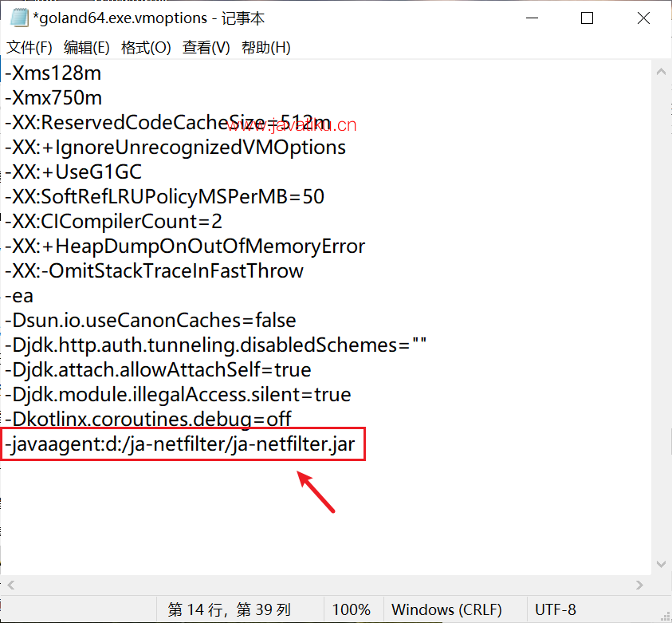672x623 pixels.
Task: Click the -javaagent ja-netfilter.jar line
Action: click(180, 444)
